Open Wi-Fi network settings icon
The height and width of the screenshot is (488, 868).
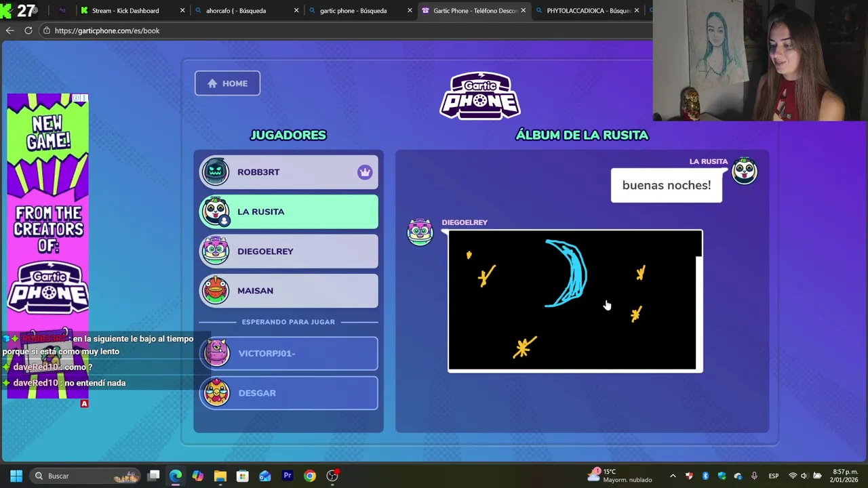point(793,476)
